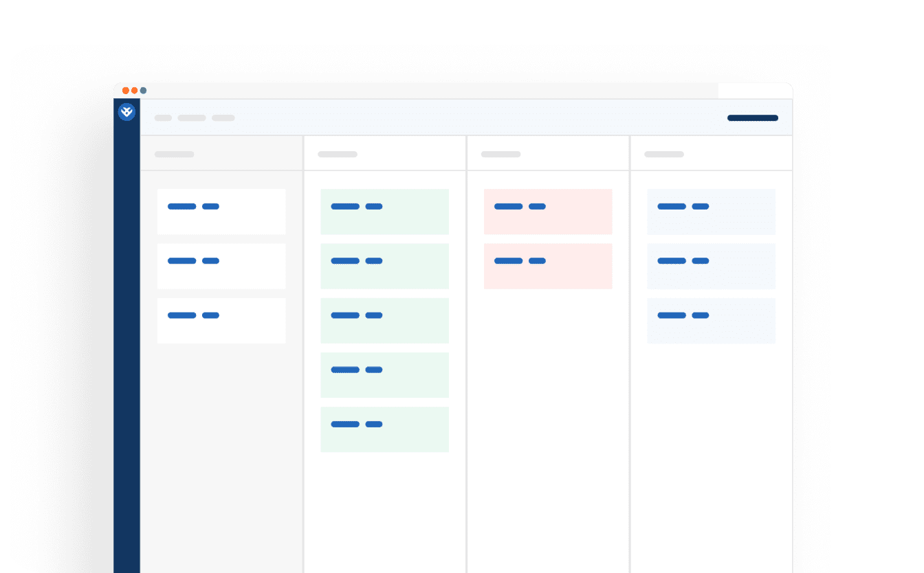
Task: Click the third column's header title
Action: click(x=500, y=155)
